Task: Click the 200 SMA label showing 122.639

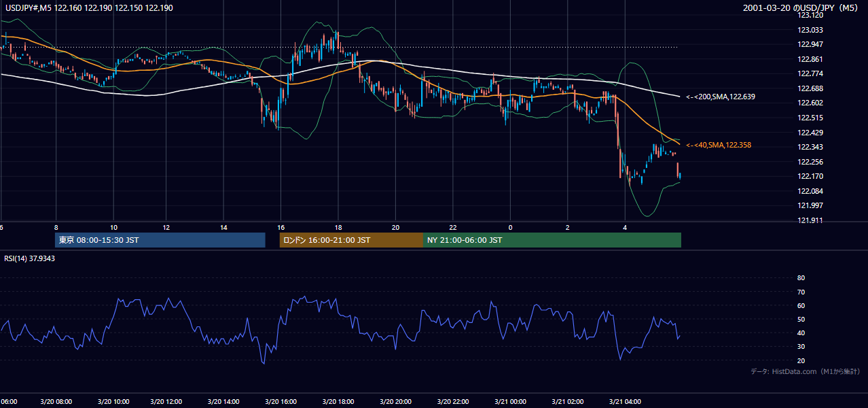Action: tap(720, 97)
